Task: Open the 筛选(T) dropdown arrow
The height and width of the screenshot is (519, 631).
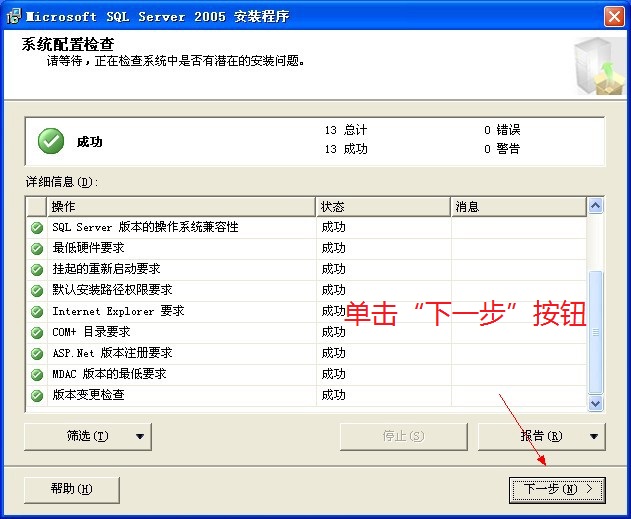Action: pyautogui.click(x=139, y=436)
